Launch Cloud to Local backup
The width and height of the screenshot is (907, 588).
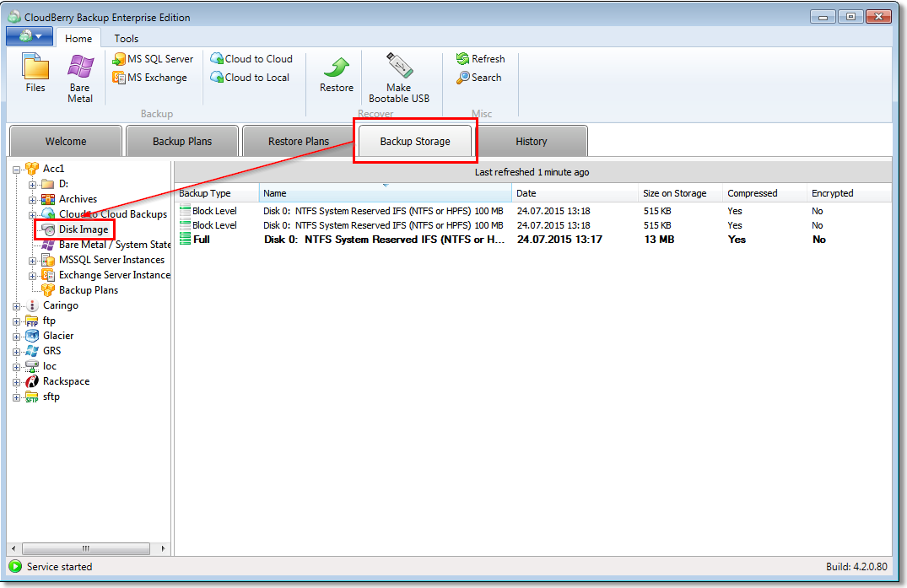click(250, 78)
